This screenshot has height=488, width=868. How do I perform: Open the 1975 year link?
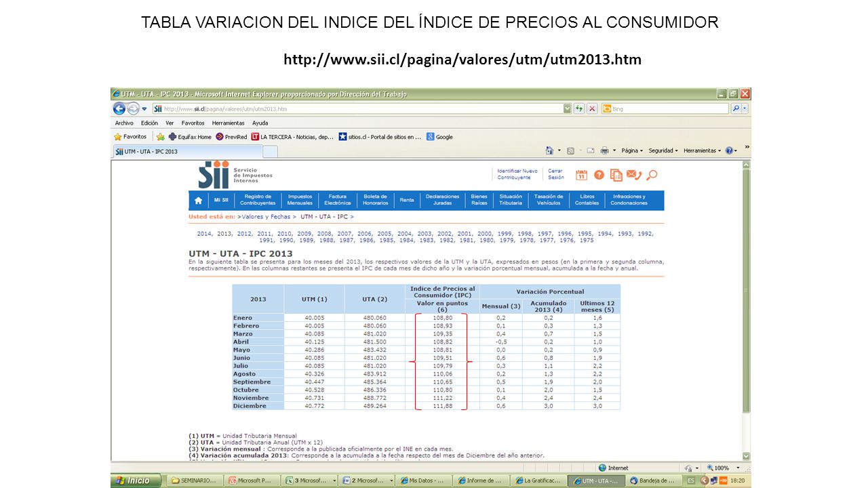tap(587, 240)
